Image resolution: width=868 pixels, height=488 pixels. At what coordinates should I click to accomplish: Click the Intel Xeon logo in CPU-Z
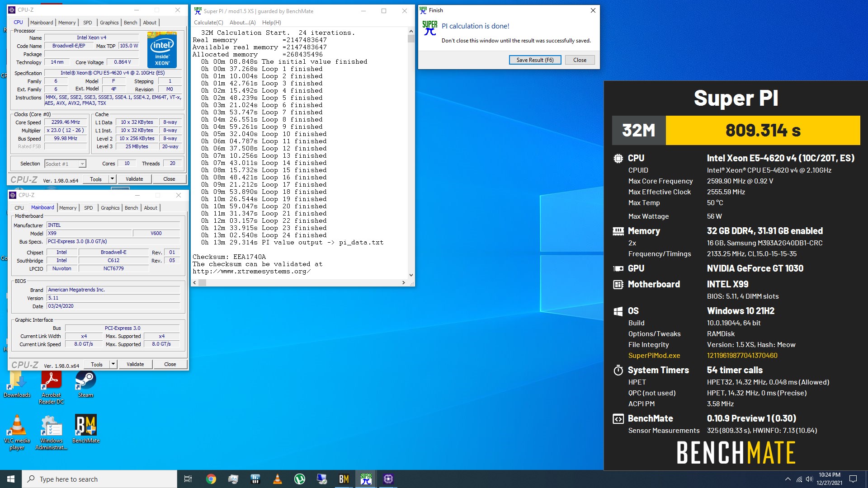point(162,49)
